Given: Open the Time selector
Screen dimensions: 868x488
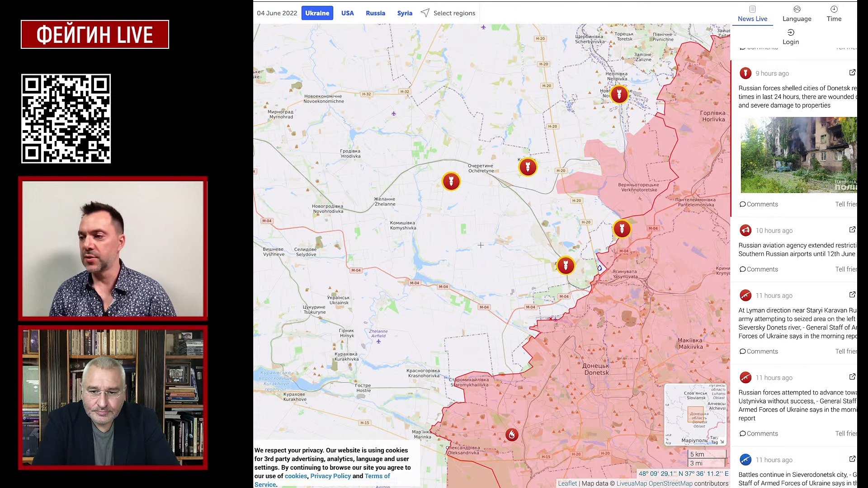Looking at the screenshot, I should 834,14.
